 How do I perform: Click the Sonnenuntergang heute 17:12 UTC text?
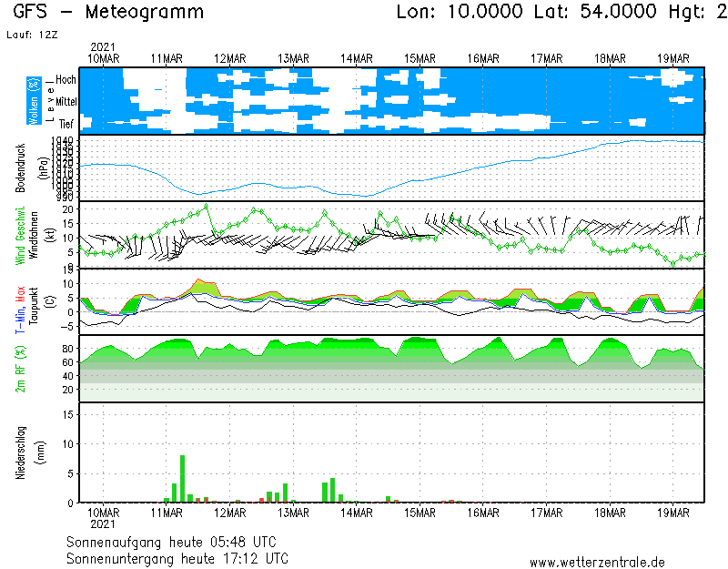point(177,557)
